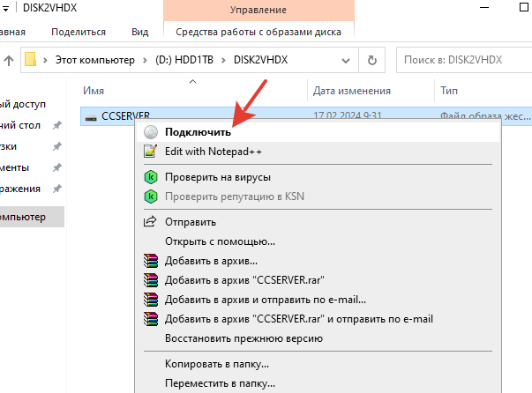The image size is (532, 393).
Task: Expand chevron after Этот компьютер breadcrumb
Action: 145,60
